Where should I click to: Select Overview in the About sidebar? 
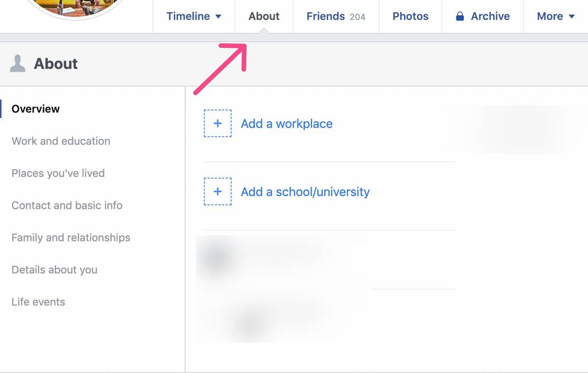coord(36,109)
